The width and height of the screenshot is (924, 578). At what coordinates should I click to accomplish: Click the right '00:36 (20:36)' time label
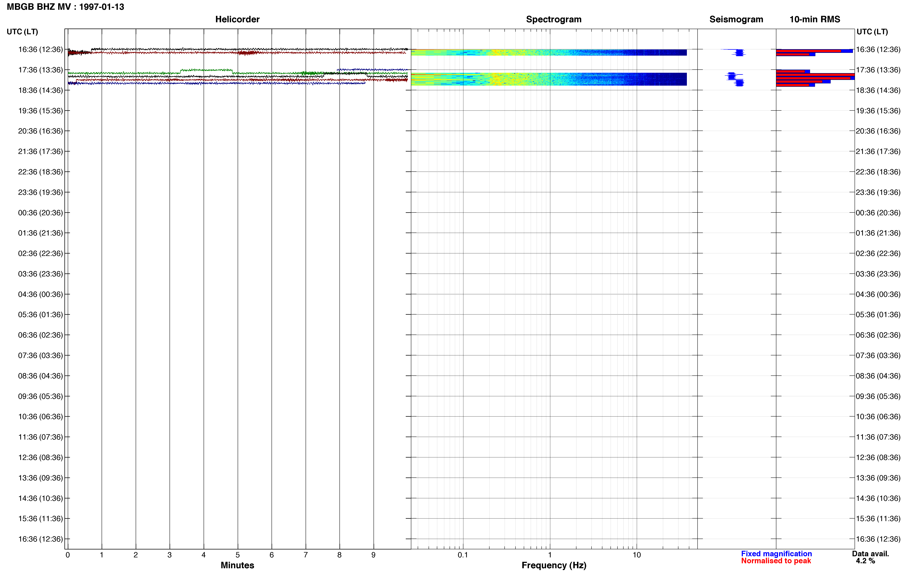click(878, 212)
